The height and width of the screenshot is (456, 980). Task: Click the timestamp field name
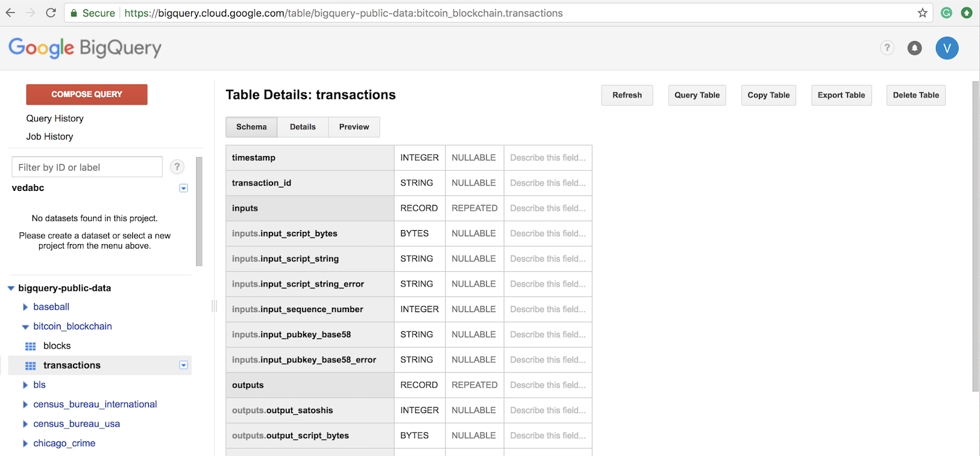click(x=254, y=158)
